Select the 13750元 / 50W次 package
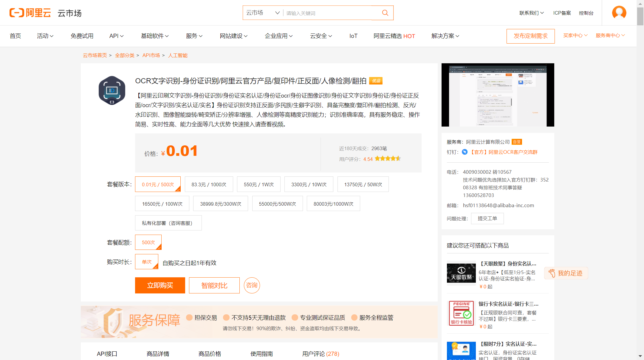 tap(363, 184)
